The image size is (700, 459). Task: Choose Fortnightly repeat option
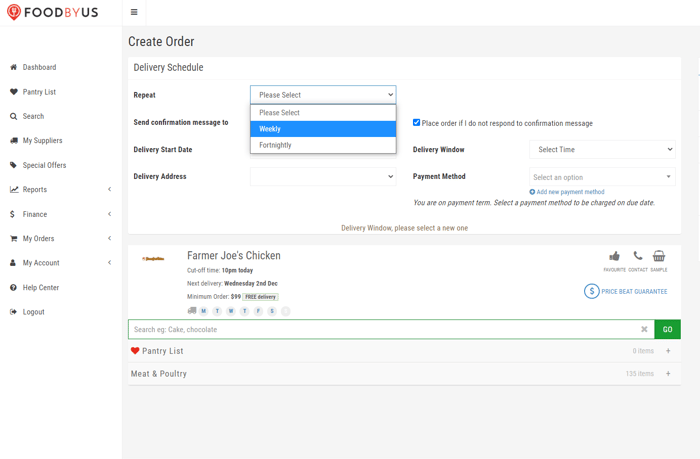point(323,145)
